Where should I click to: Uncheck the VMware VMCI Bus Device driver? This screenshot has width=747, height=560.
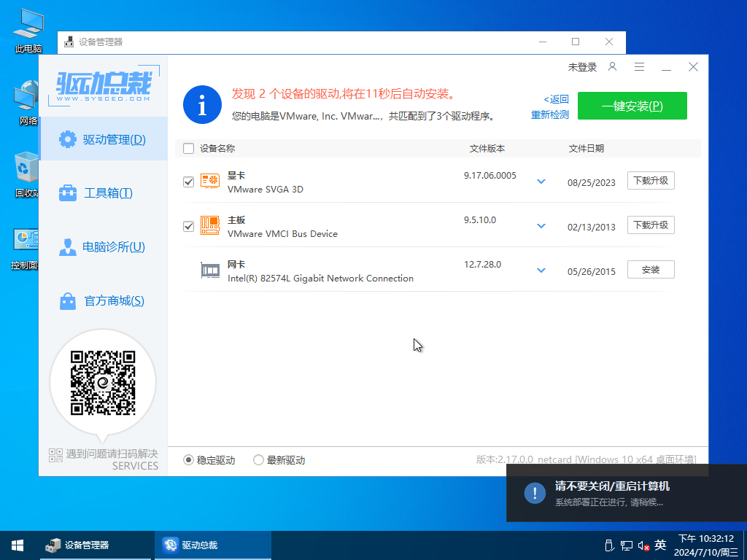pos(188,226)
